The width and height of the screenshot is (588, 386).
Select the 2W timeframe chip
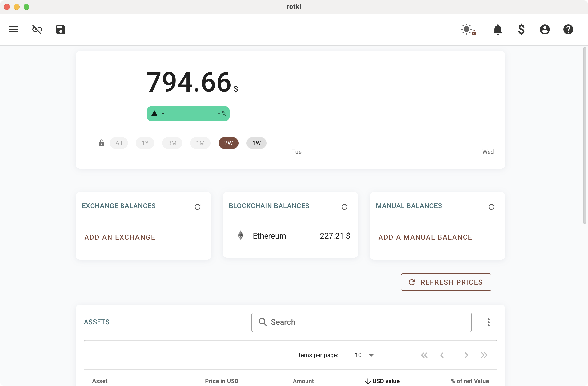click(229, 143)
